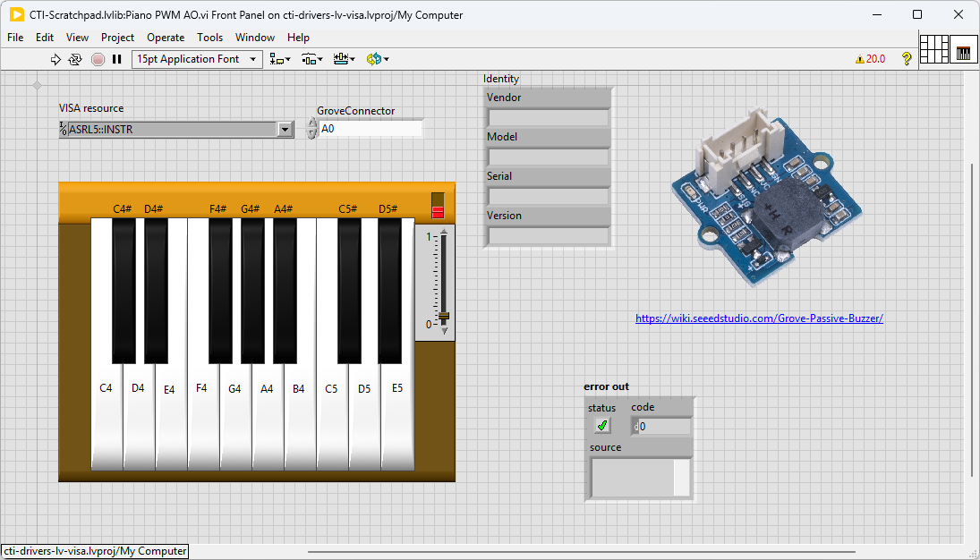The height and width of the screenshot is (560, 980).
Task: Click the piano volume slider handle
Action: (x=442, y=316)
